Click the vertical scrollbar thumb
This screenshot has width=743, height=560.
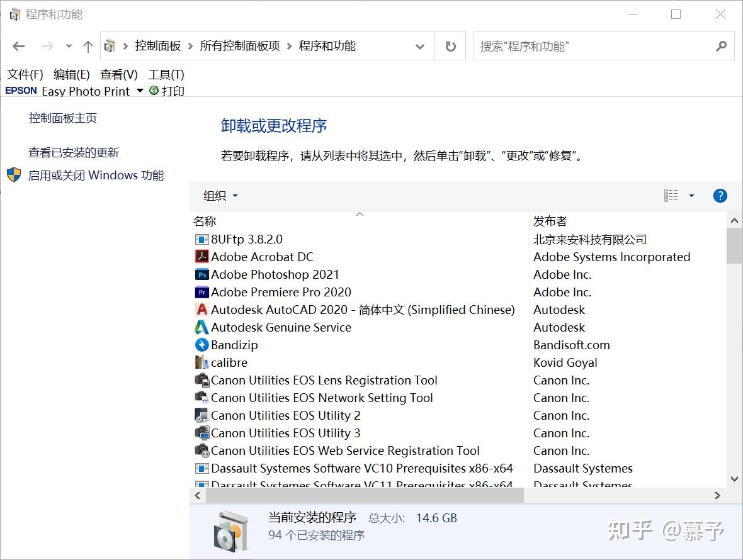[734, 245]
